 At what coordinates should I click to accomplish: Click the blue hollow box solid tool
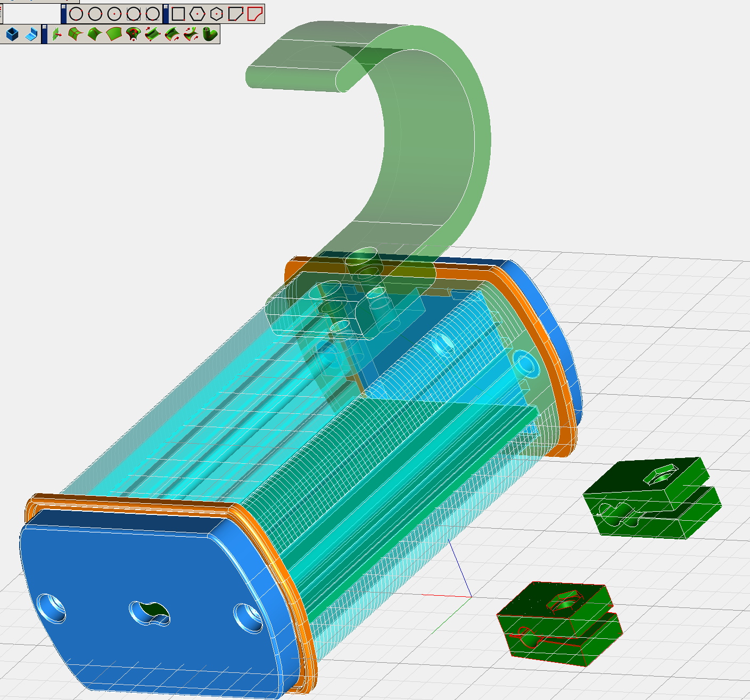coord(12,34)
